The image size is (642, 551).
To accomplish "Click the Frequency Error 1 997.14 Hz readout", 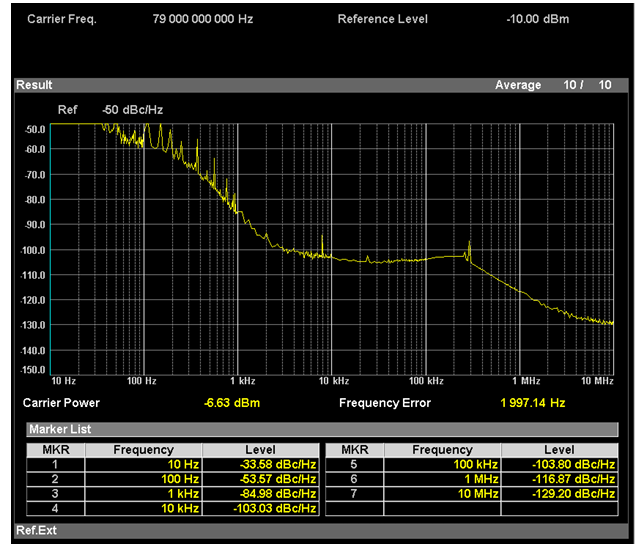I will coord(533,403).
